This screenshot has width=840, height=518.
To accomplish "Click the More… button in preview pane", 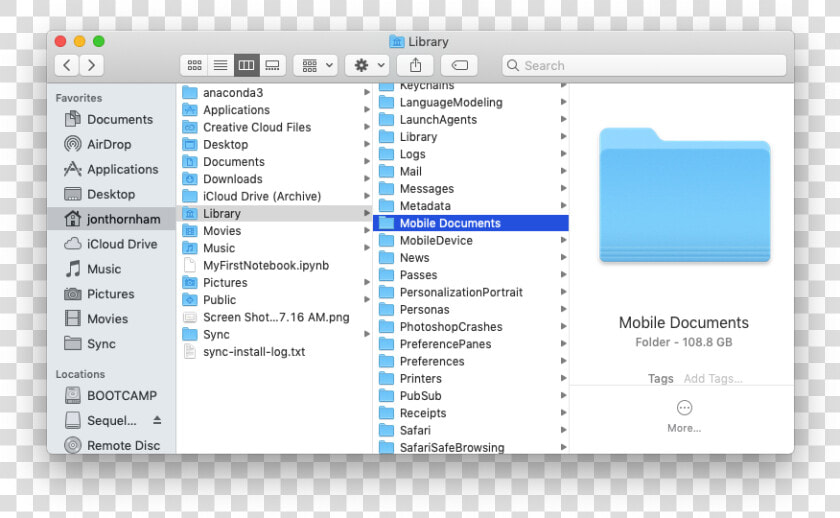I will (684, 416).
